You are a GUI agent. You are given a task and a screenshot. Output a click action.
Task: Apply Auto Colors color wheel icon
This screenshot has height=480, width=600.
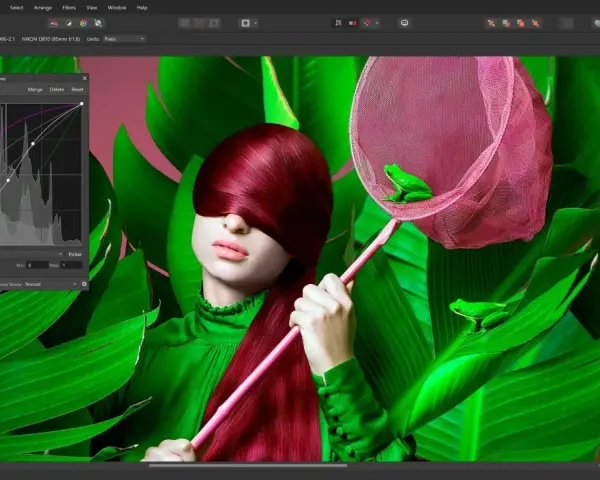click(x=83, y=23)
